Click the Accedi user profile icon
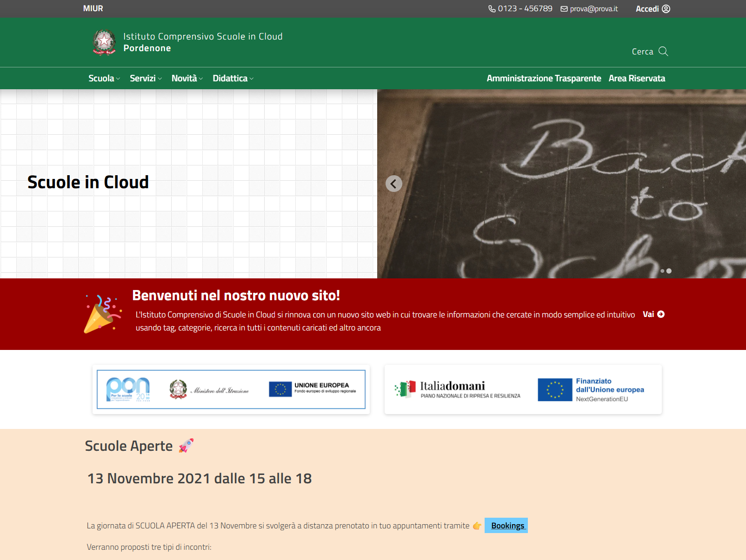Image resolution: width=746 pixels, height=560 pixels. [x=666, y=9]
